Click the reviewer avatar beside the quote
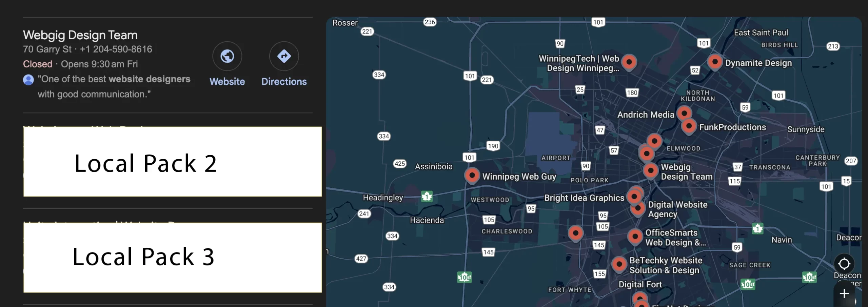This screenshot has width=868, height=307. coord(28,80)
